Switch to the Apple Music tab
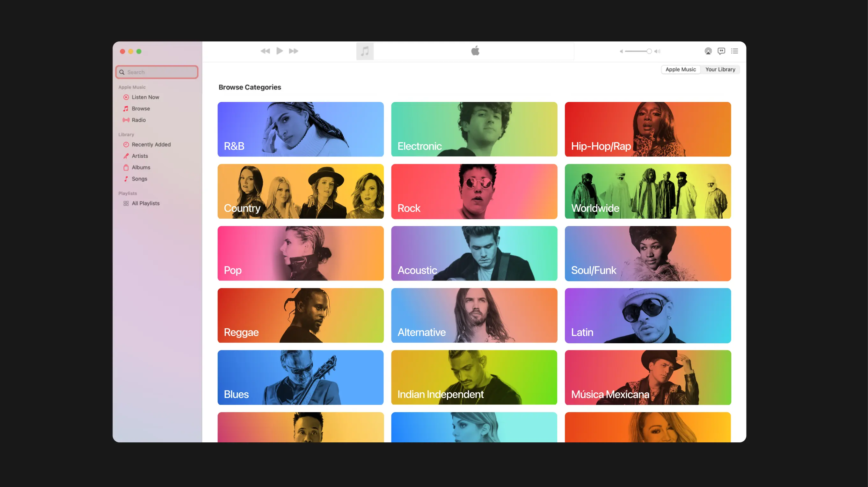Screen dimensions: 868x487 click(x=681, y=69)
